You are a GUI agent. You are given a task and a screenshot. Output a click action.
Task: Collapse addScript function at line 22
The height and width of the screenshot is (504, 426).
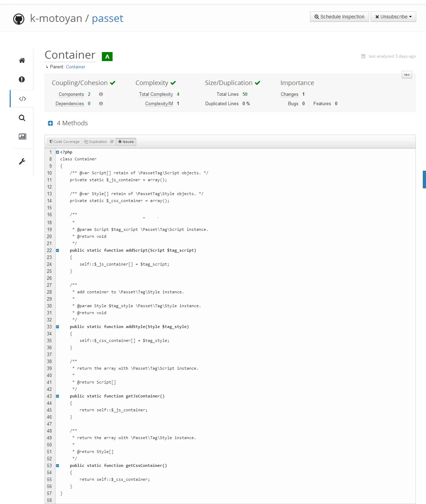[57, 250]
